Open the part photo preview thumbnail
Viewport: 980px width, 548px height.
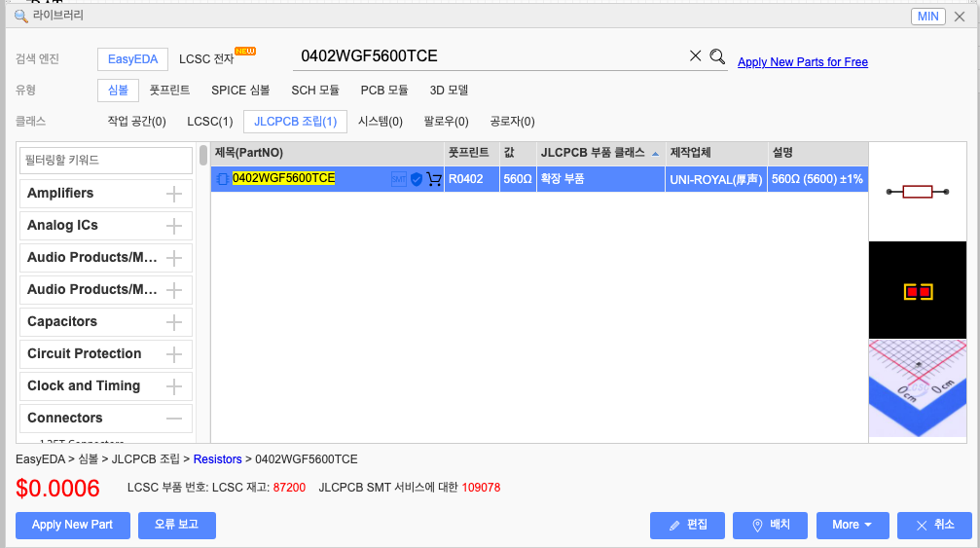(918, 388)
